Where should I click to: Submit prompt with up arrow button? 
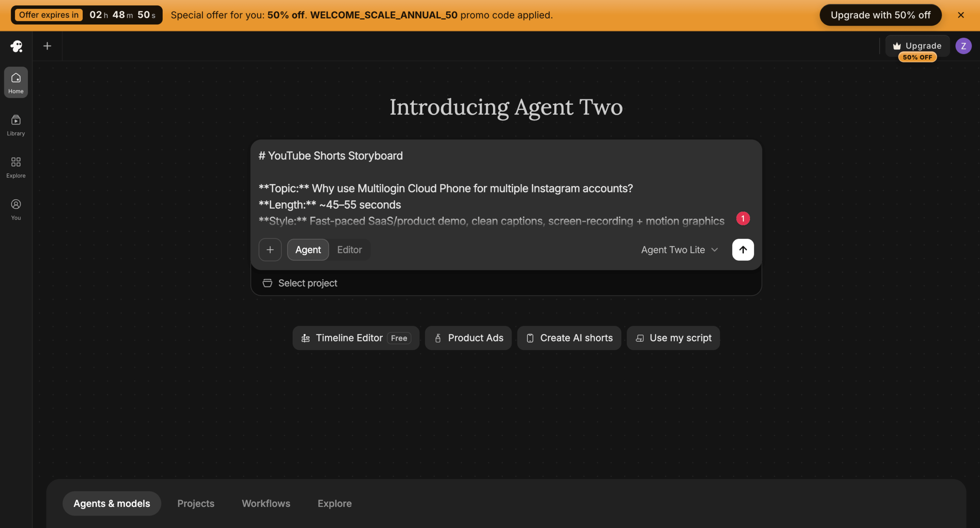tap(743, 250)
